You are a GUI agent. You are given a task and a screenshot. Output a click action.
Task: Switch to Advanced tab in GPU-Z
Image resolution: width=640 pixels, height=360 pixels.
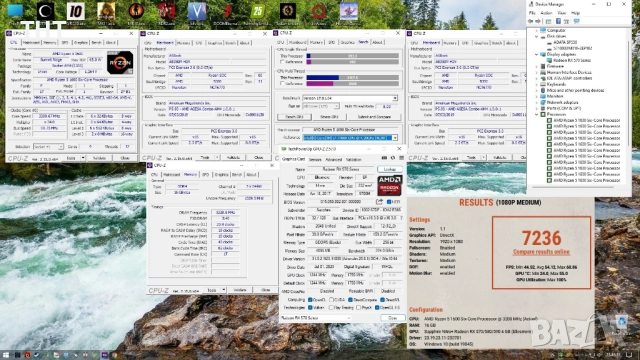coord(333,159)
